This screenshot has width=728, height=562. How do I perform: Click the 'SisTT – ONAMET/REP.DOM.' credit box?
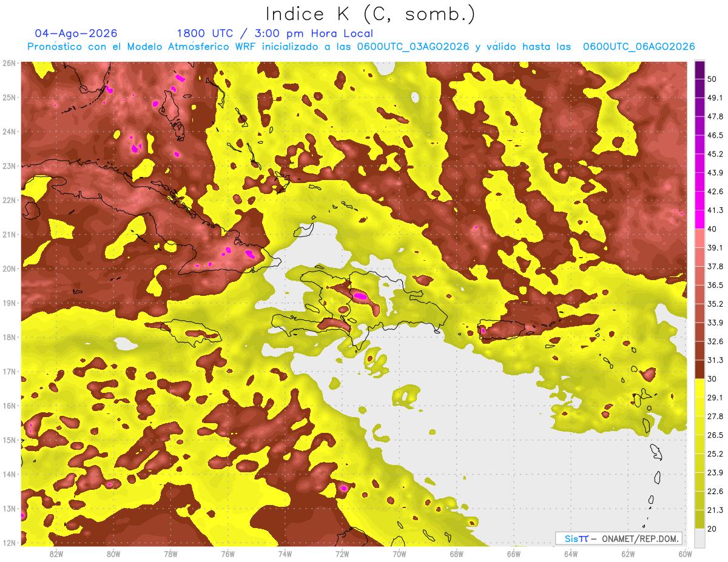click(x=619, y=538)
